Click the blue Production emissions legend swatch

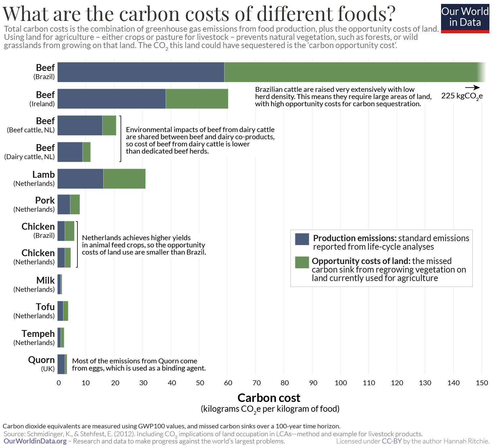click(x=302, y=239)
